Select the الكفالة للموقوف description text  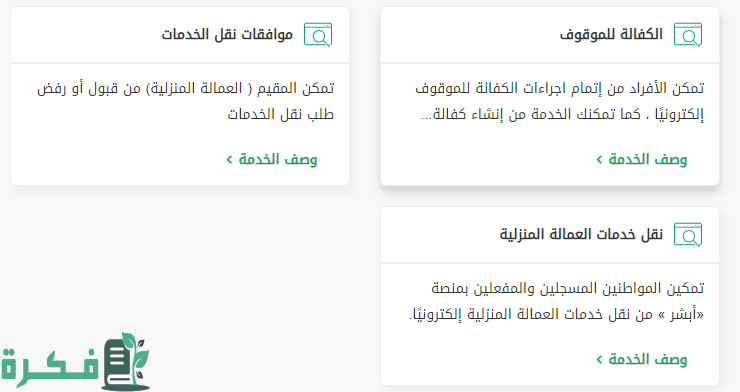560,101
